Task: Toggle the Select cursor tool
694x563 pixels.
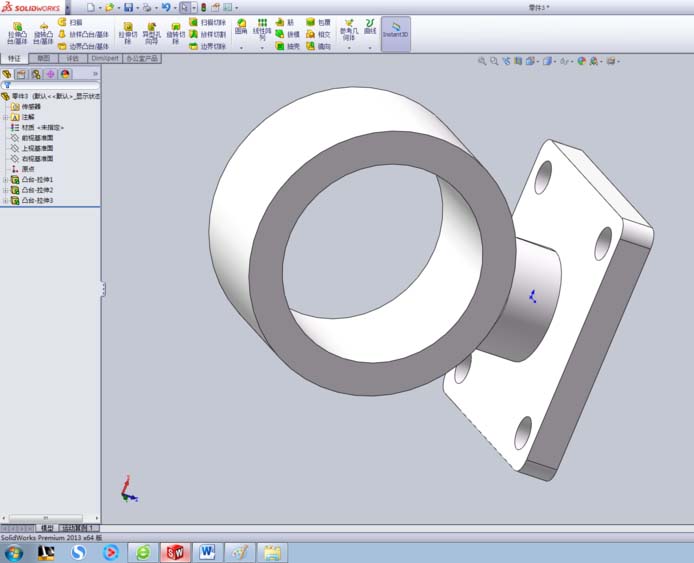Action: 185,8
